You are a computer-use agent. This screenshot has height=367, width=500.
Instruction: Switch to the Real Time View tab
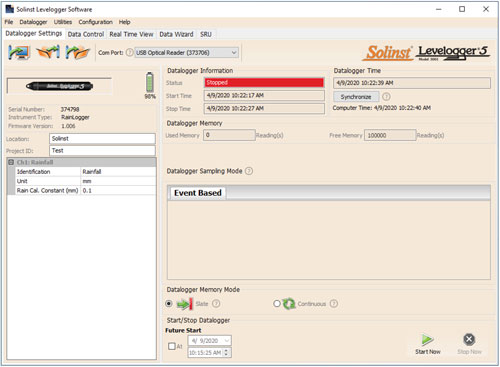pyautogui.click(x=131, y=34)
